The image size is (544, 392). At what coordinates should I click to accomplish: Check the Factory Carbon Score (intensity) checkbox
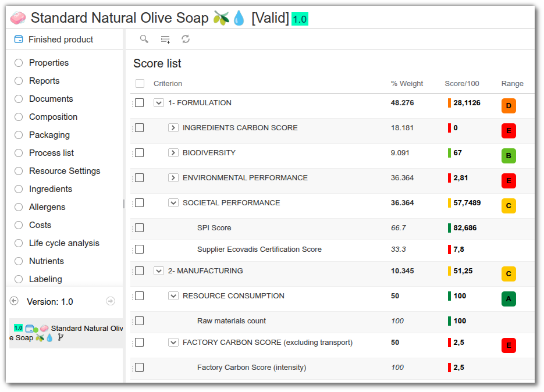click(x=140, y=367)
